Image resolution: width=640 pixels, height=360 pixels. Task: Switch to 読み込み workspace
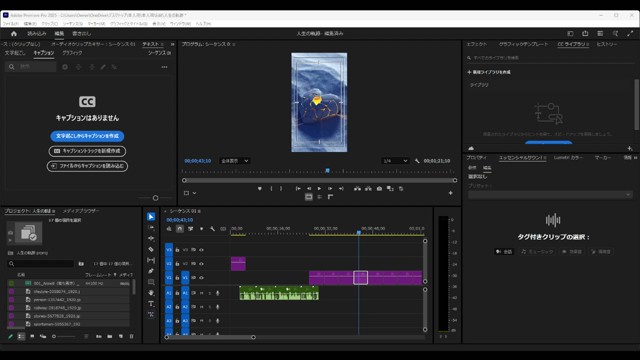point(37,33)
